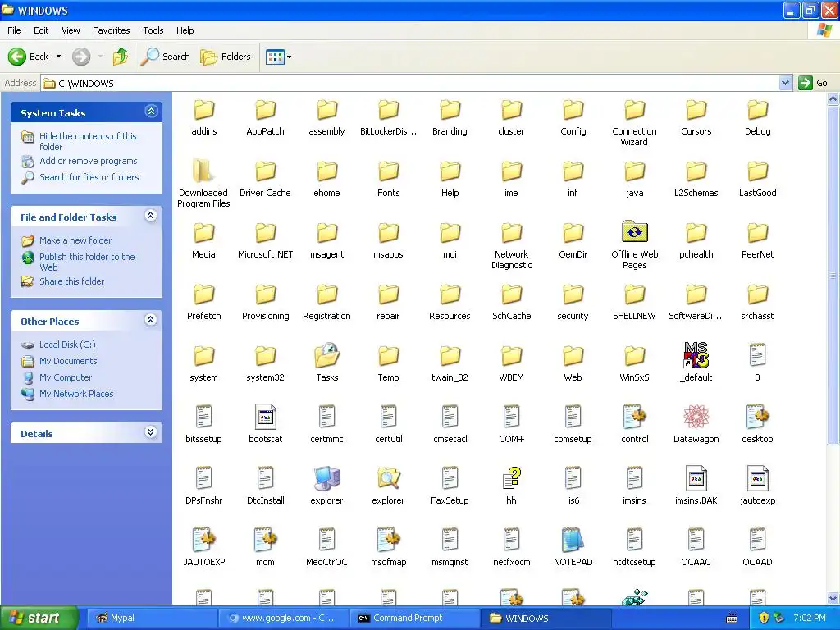
Task: Open the Search toolbar button
Action: click(165, 57)
